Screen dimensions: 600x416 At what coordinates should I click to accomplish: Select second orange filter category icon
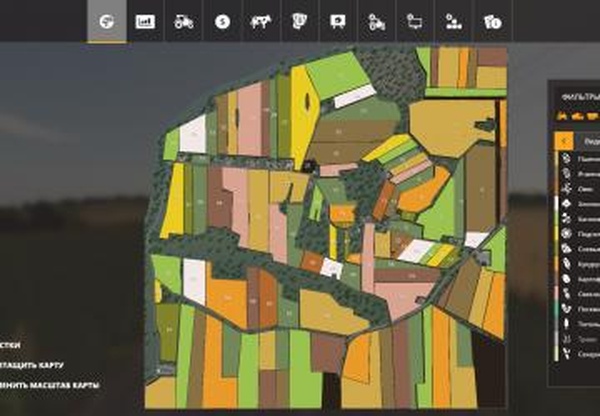577,116
